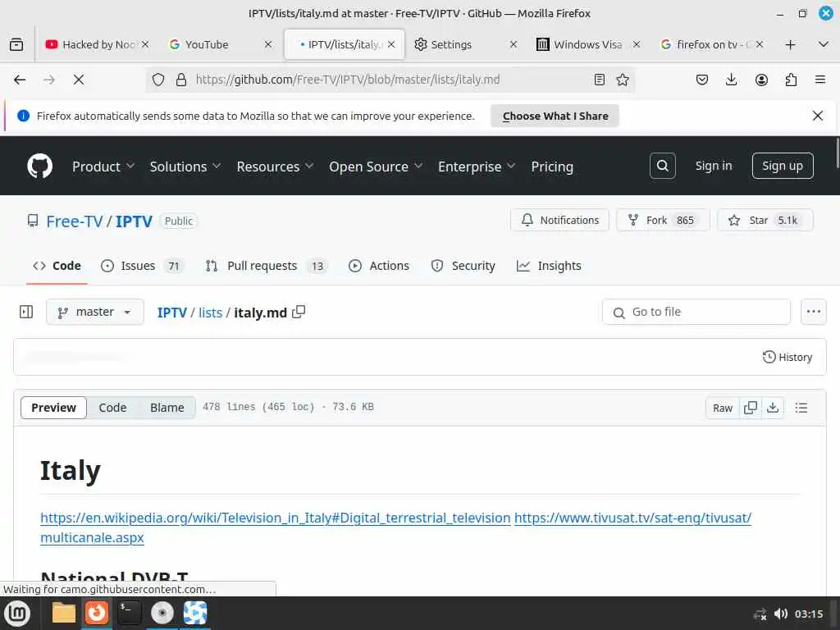
Task: Click the URL address bar
Action: click(390, 80)
